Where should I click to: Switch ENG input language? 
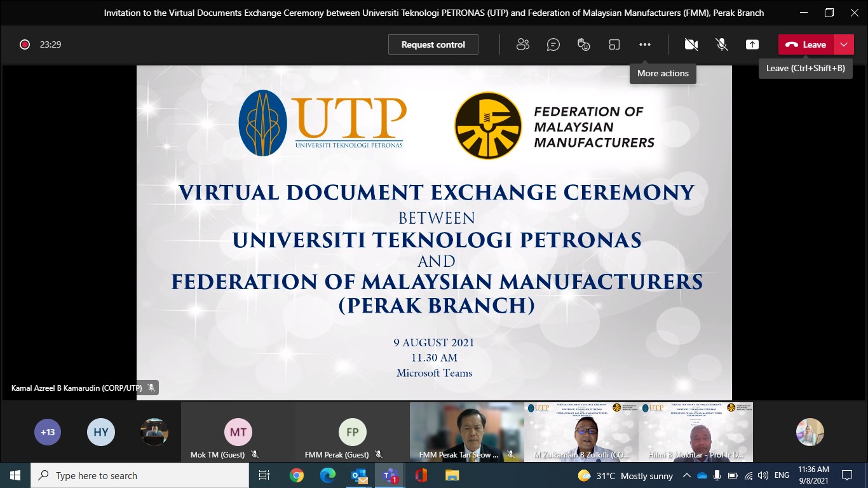point(782,475)
